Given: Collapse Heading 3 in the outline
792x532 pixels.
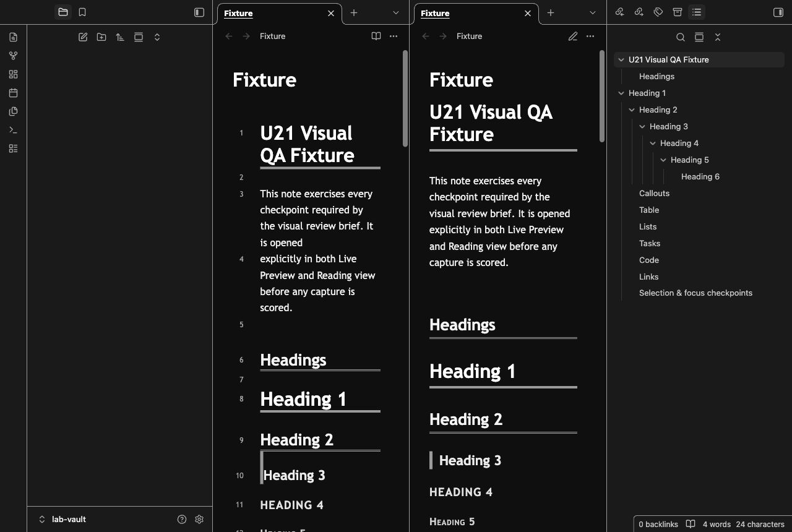Looking at the screenshot, I should (x=642, y=126).
